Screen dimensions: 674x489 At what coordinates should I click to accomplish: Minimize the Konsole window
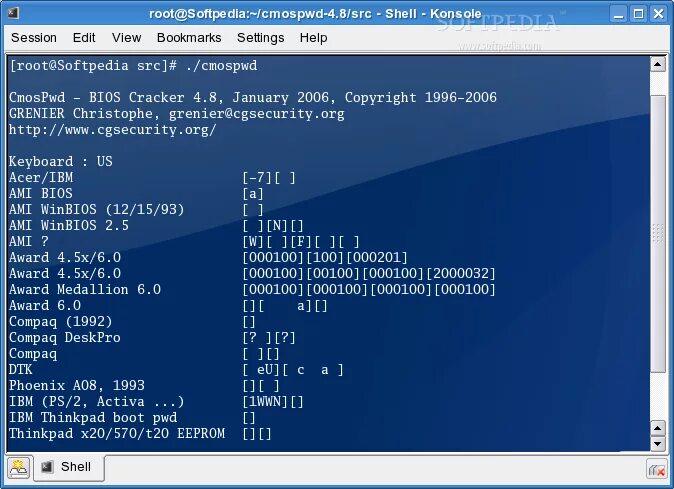pos(619,14)
